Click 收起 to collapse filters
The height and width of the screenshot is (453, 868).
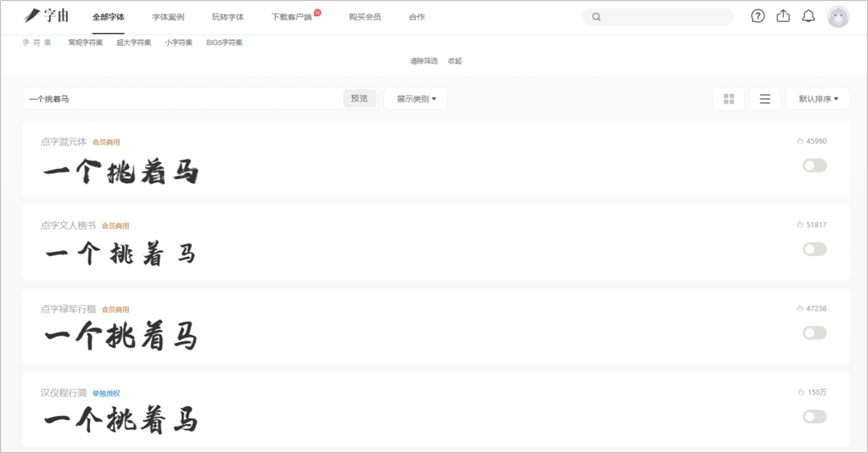click(455, 61)
